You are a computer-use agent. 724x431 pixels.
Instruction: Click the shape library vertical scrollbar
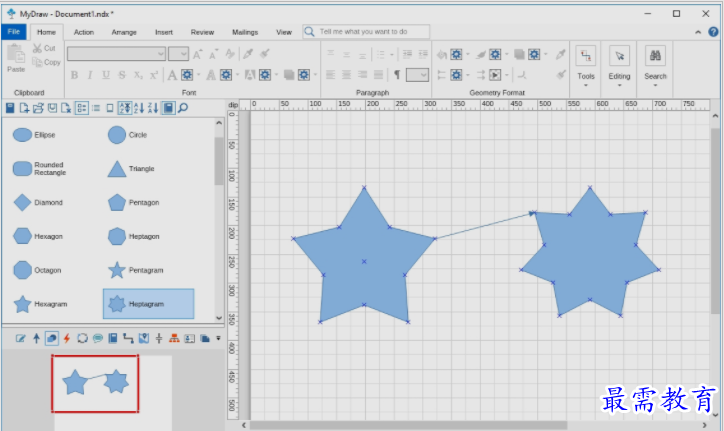[x=219, y=160]
